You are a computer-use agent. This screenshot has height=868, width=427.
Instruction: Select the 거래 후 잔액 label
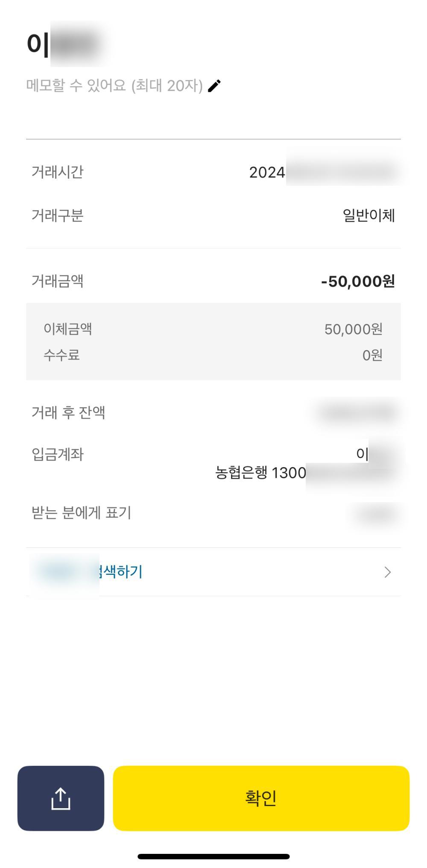coord(68,412)
